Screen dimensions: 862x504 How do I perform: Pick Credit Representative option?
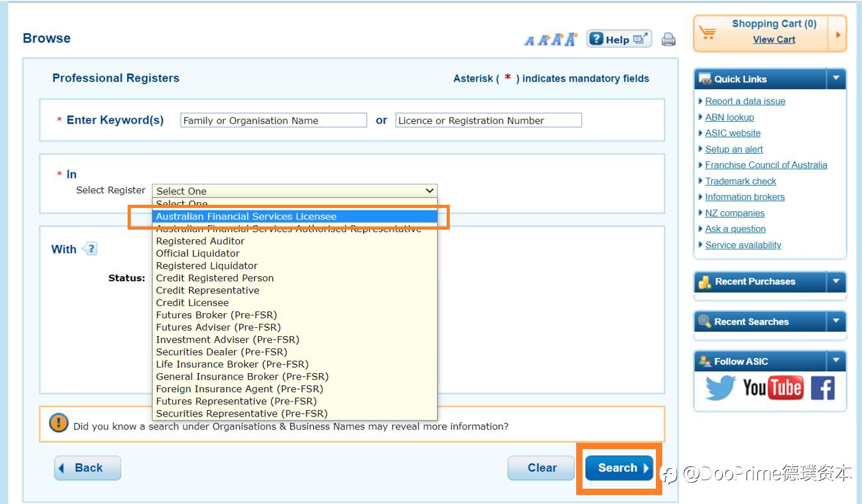click(295, 290)
